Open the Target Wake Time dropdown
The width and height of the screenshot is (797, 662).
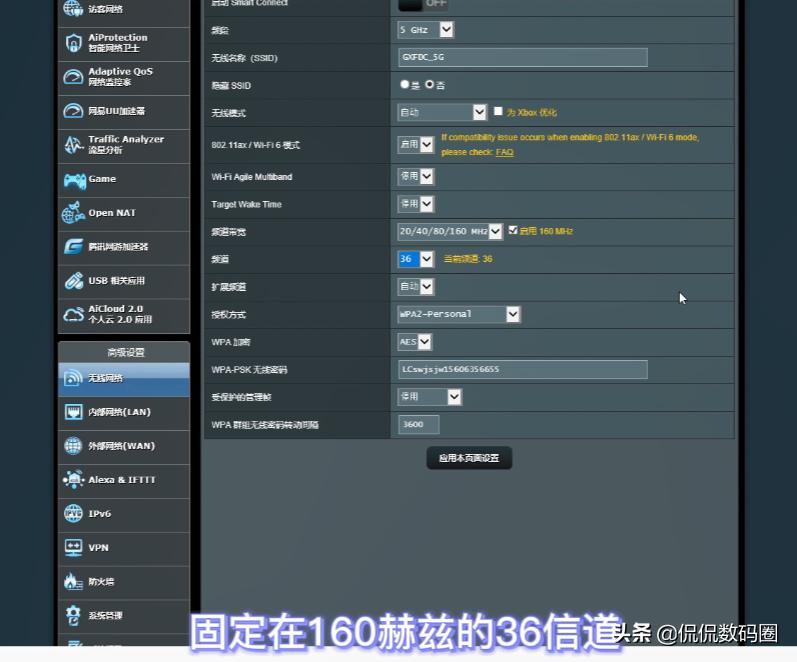pos(416,204)
